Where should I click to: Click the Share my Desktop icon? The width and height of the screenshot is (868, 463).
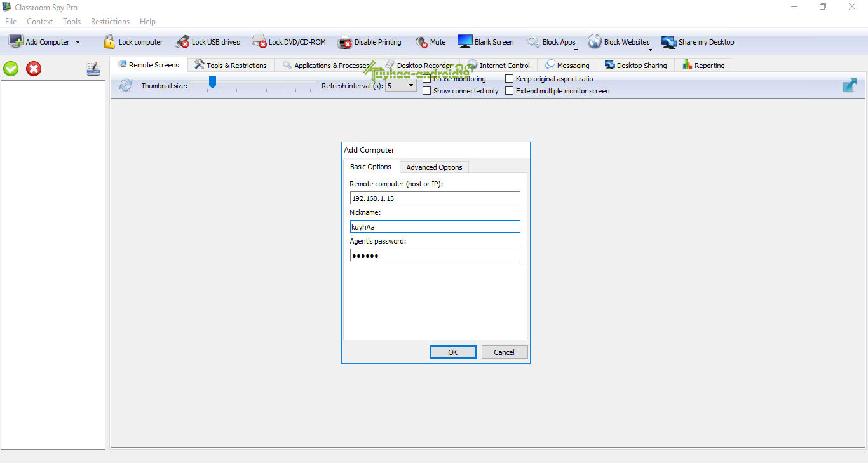669,42
